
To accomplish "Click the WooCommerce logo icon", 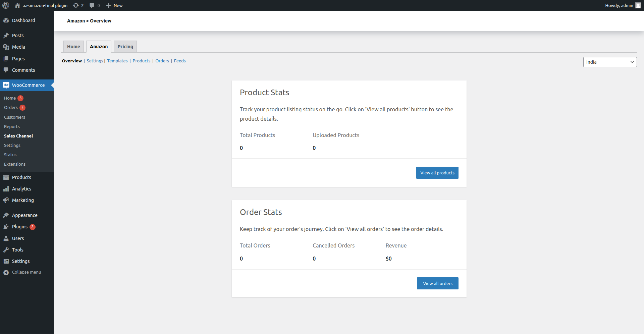I will 6,85.
